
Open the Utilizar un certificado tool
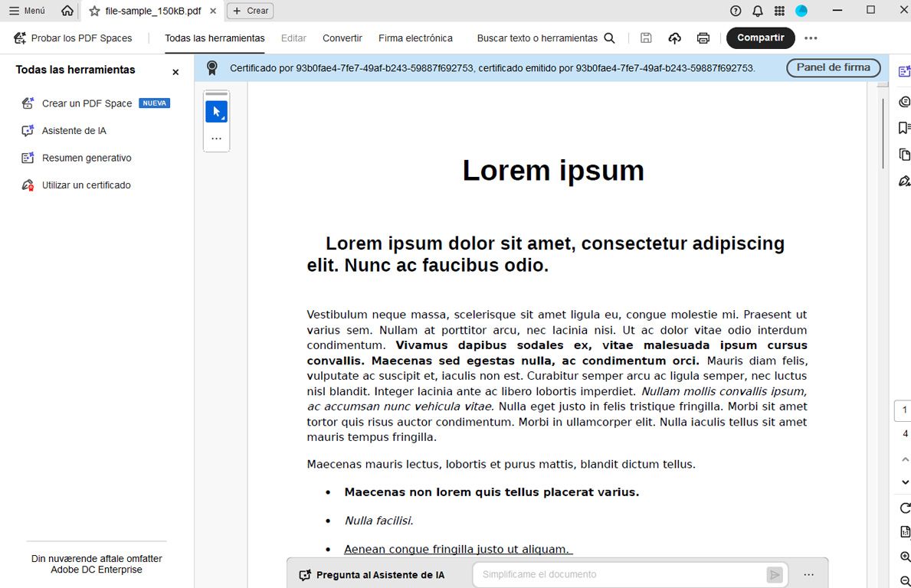(86, 185)
